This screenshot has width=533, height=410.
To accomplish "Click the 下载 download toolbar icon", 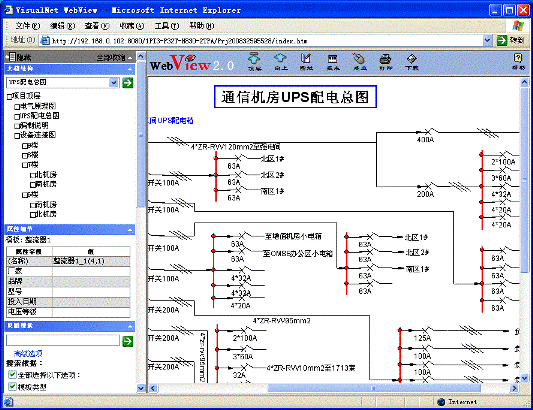I will [x=412, y=62].
